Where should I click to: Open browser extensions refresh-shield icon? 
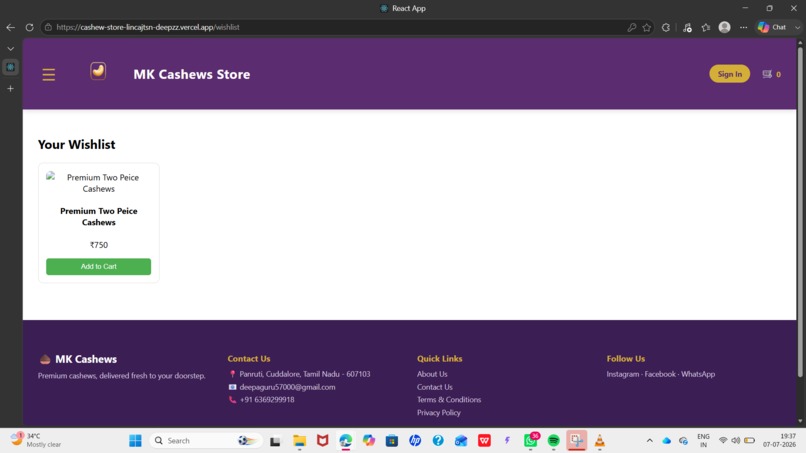pyautogui.click(x=666, y=27)
